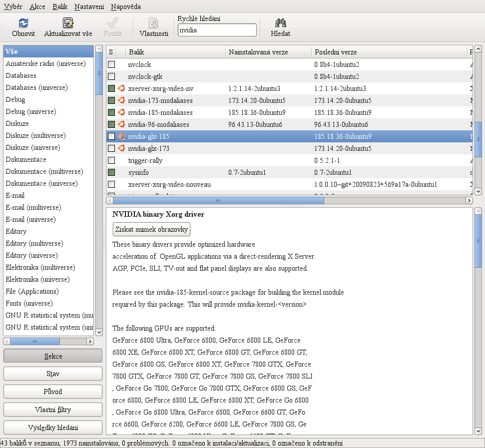Click the Použít apply checkmark icon
485x448 pixels.
tap(112, 23)
